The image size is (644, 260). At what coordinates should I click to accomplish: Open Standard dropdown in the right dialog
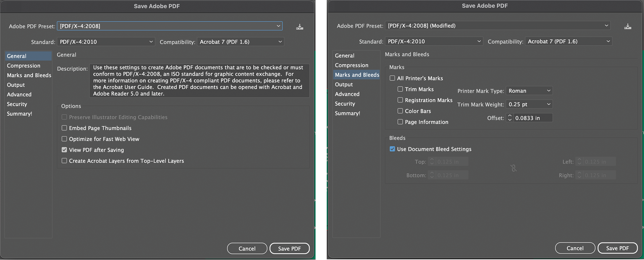[434, 41]
